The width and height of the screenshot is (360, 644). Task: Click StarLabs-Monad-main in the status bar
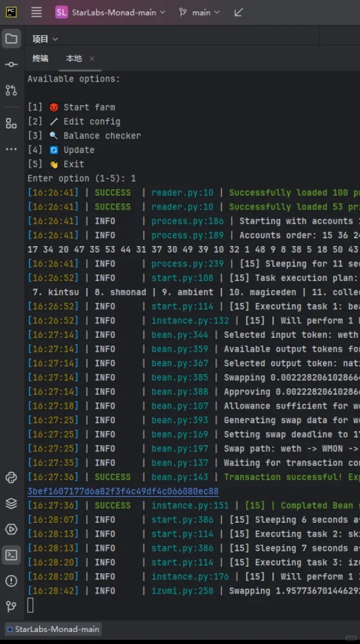point(54,629)
